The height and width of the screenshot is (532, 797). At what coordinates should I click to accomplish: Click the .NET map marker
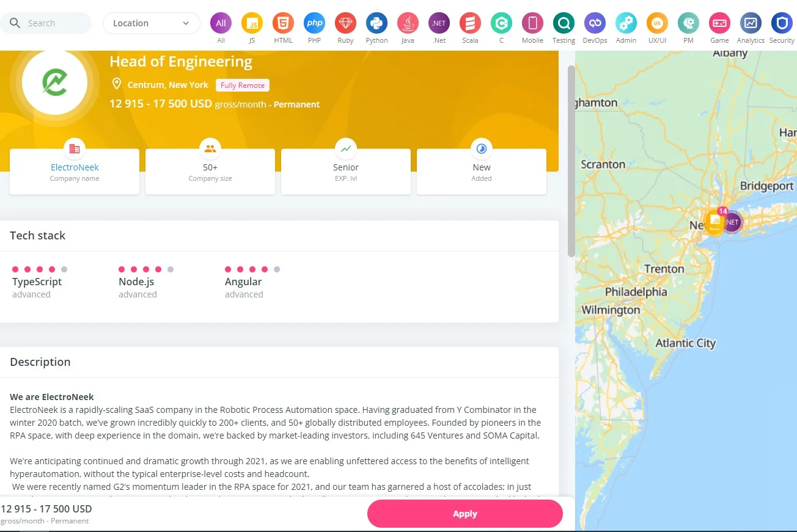click(732, 222)
